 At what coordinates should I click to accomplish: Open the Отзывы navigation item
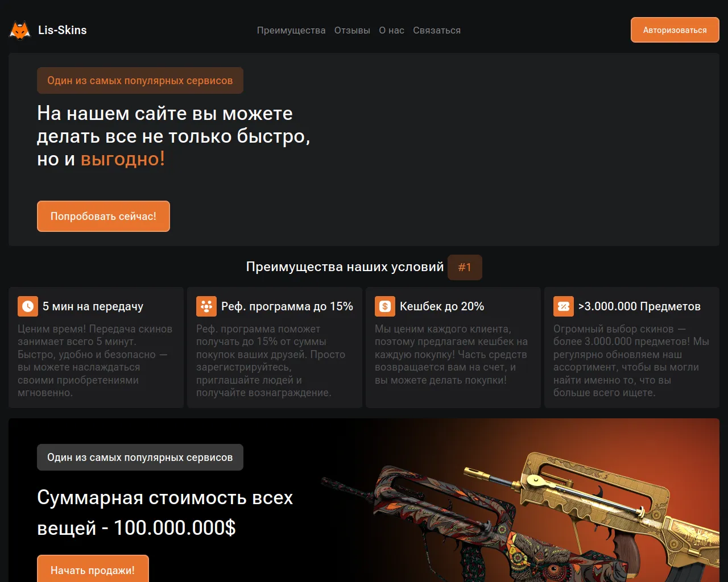click(x=352, y=30)
